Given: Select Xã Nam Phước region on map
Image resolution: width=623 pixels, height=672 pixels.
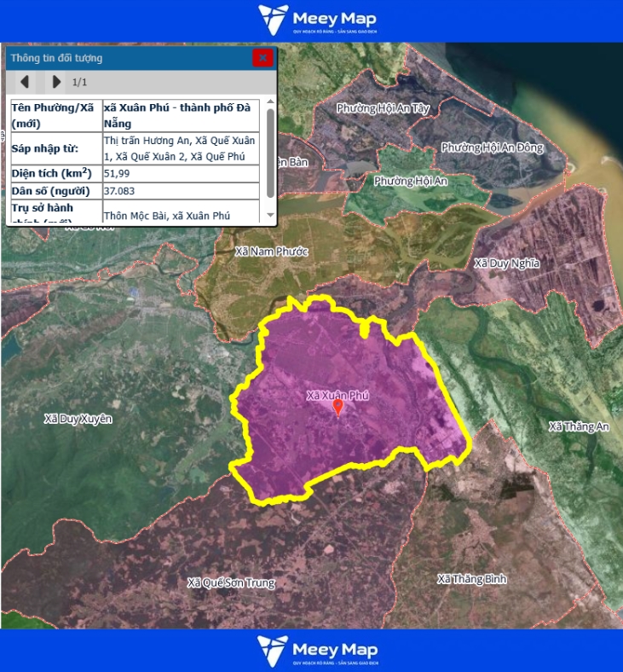Looking at the screenshot, I should click(x=271, y=251).
